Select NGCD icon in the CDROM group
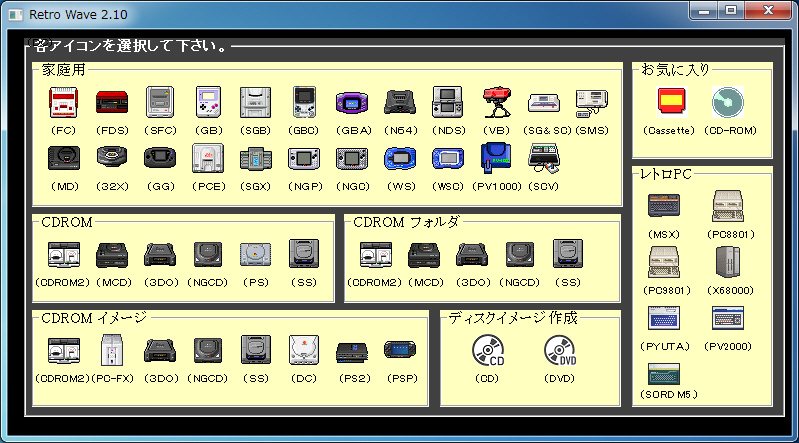The height and width of the screenshot is (443, 799). click(208, 254)
